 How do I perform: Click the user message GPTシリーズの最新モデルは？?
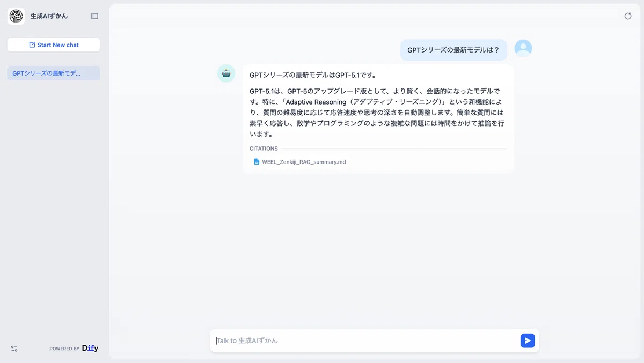(453, 50)
